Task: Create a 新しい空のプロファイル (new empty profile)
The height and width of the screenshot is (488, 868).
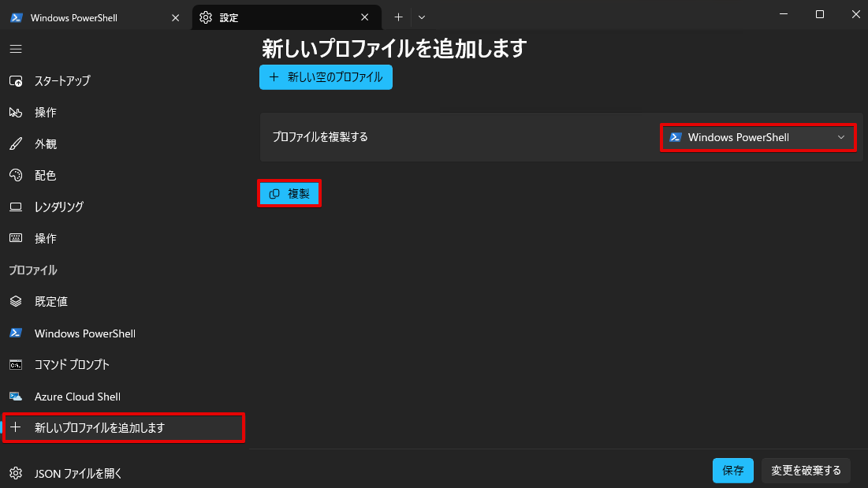Action: [x=326, y=76]
